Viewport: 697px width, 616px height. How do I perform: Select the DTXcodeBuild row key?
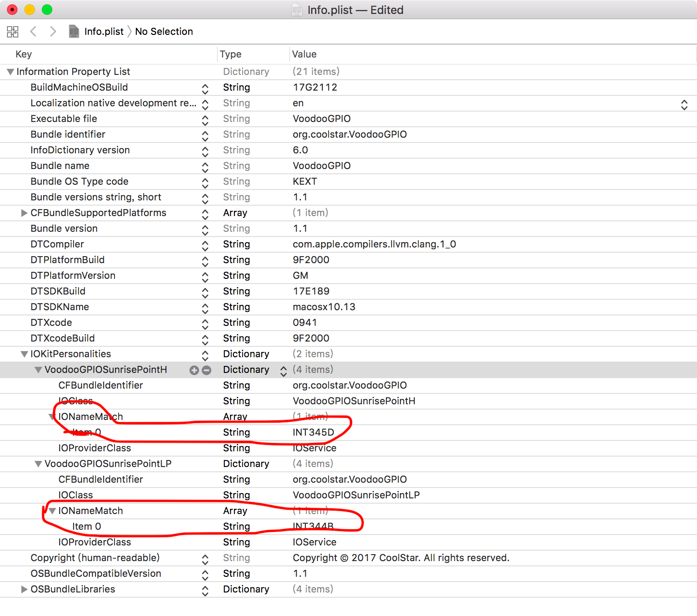tap(62, 338)
